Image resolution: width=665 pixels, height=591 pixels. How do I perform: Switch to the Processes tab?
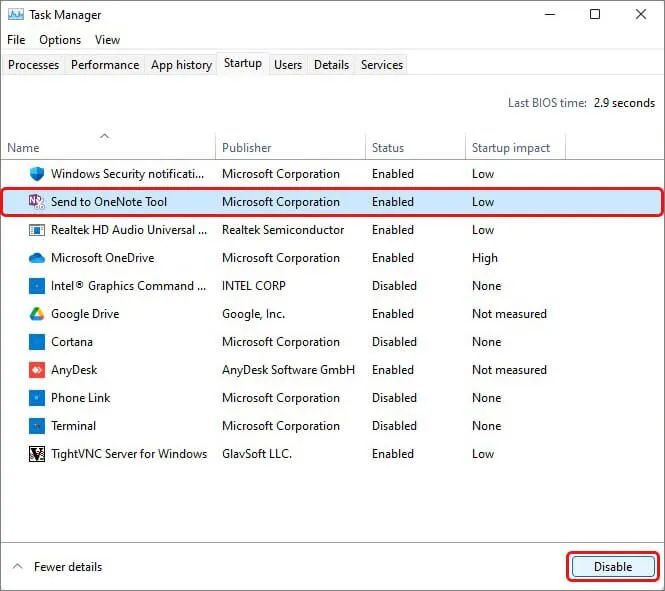pos(34,65)
